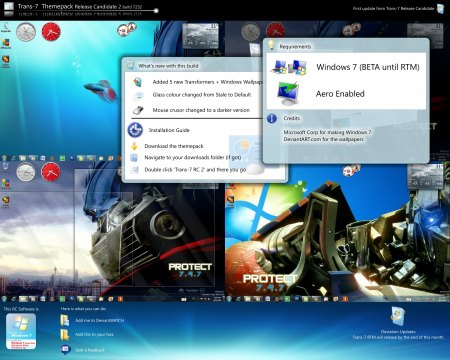The image size is (450, 360).
Task: Select 'Microsoft Corp for making Windows 7' credit
Action: [x=327, y=132]
